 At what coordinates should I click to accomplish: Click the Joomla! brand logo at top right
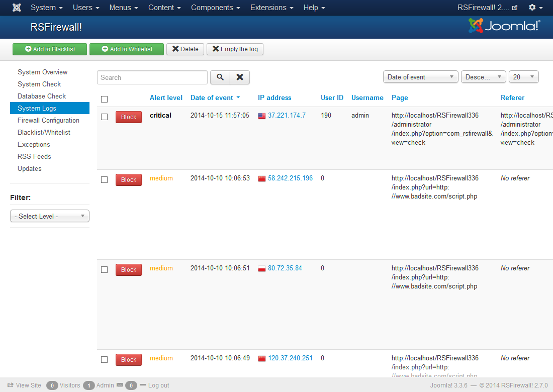click(x=504, y=26)
